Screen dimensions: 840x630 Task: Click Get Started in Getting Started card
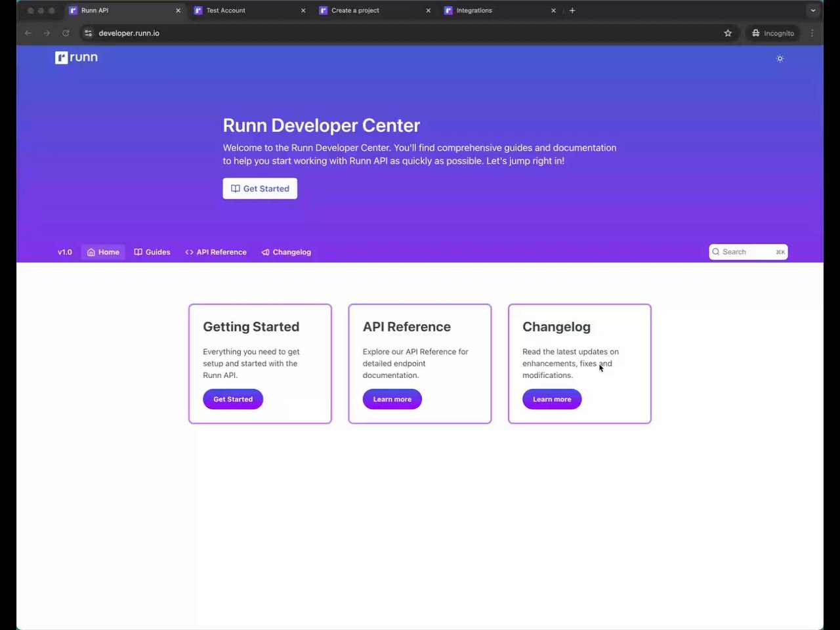(x=233, y=399)
